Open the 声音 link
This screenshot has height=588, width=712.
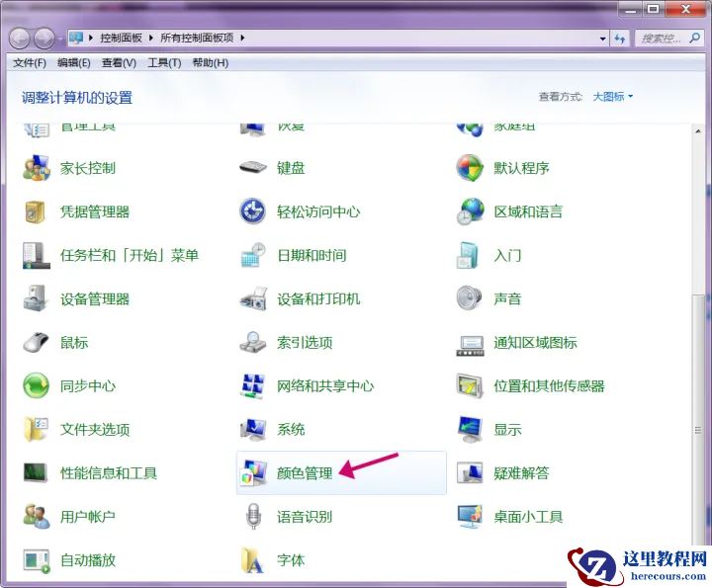[x=507, y=299]
